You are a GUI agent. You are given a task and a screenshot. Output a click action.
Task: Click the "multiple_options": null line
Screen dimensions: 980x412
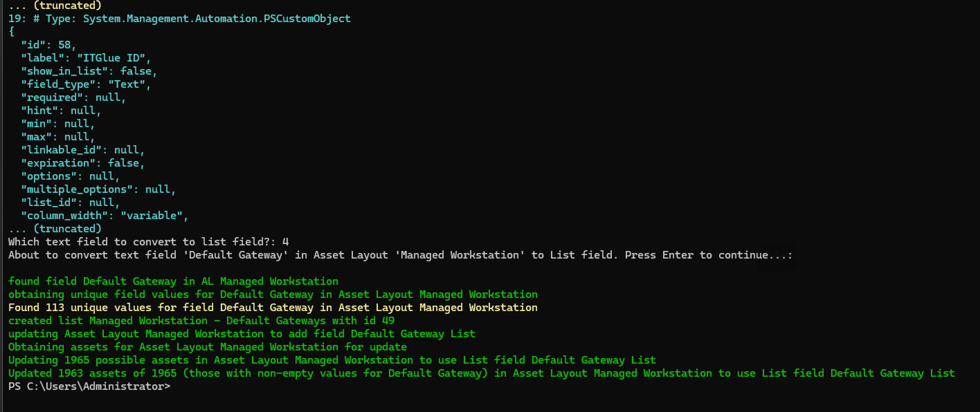98,189
